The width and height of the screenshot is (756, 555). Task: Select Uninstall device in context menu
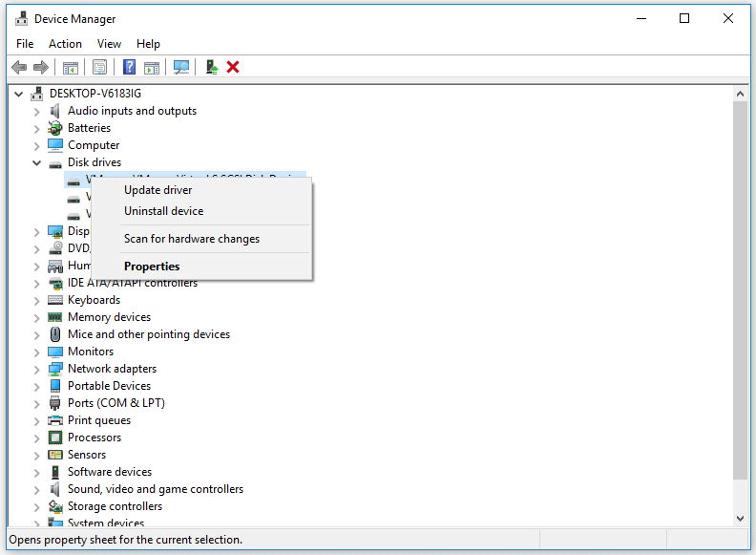(x=164, y=211)
